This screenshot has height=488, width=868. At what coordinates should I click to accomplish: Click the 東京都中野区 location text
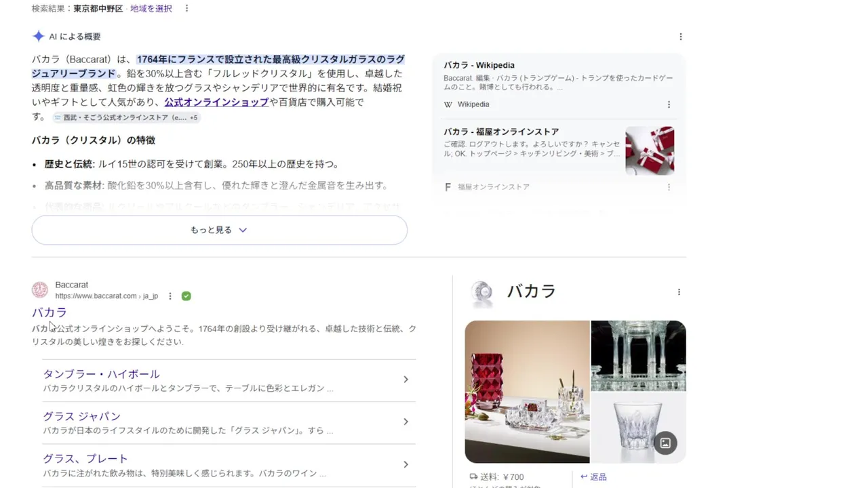coord(98,8)
